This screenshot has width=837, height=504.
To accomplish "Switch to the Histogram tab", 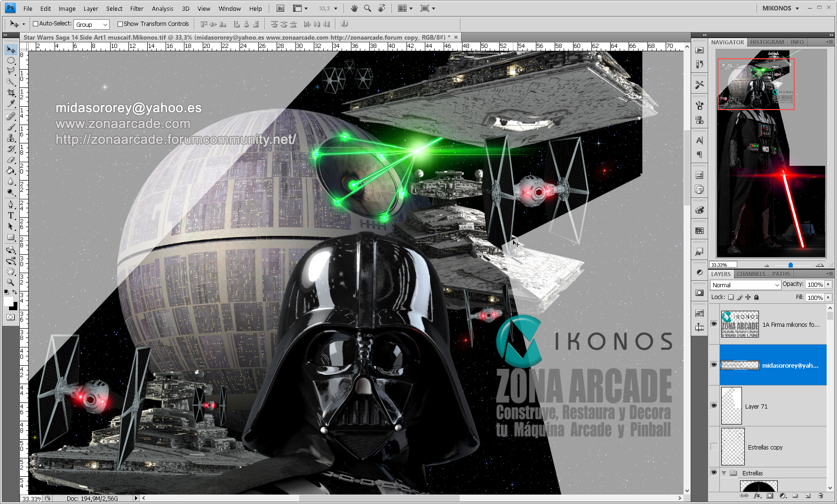I will pyautogui.click(x=767, y=42).
